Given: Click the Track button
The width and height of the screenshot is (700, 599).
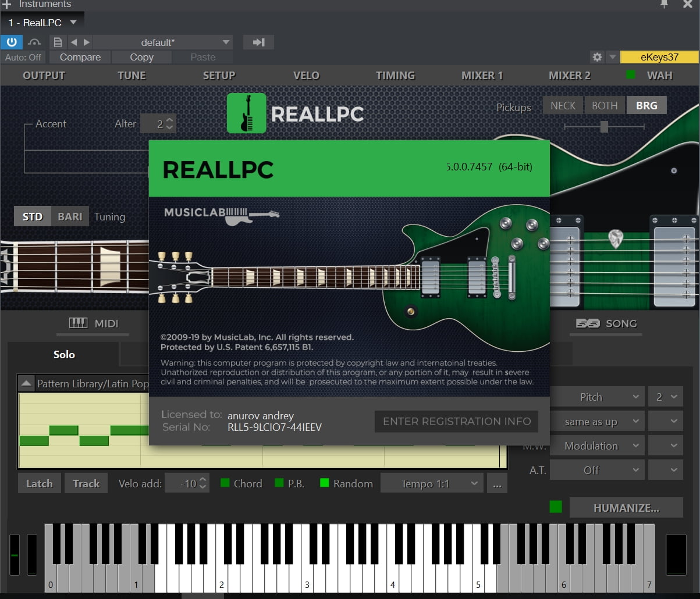Looking at the screenshot, I should pos(86,483).
